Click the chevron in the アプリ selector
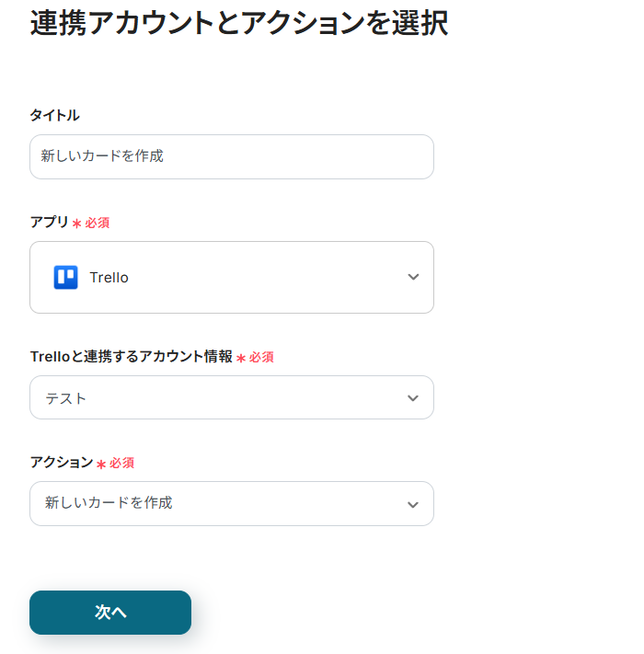Viewport: 644px width, 654px height. click(x=413, y=278)
